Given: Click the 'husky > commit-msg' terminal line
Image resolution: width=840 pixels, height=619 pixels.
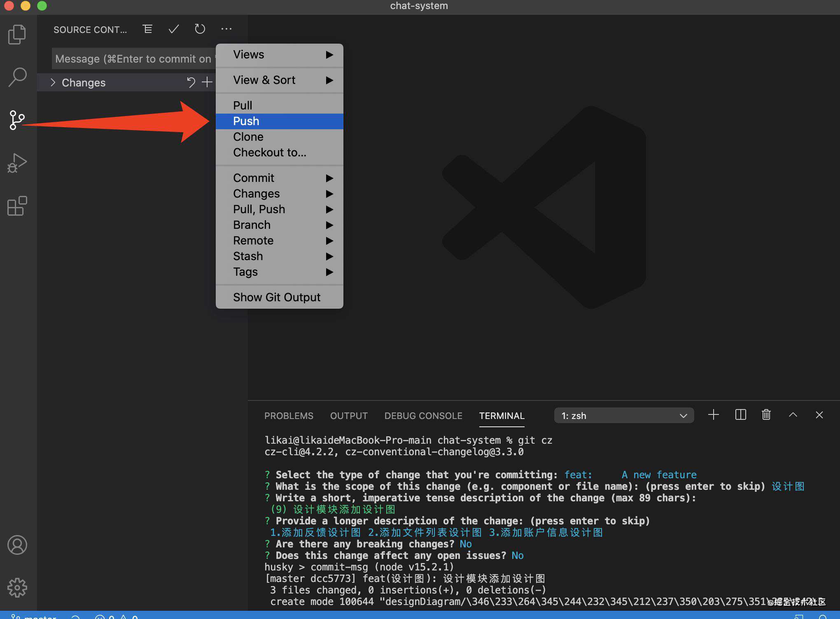Looking at the screenshot, I should pyautogui.click(x=359, y=567).
